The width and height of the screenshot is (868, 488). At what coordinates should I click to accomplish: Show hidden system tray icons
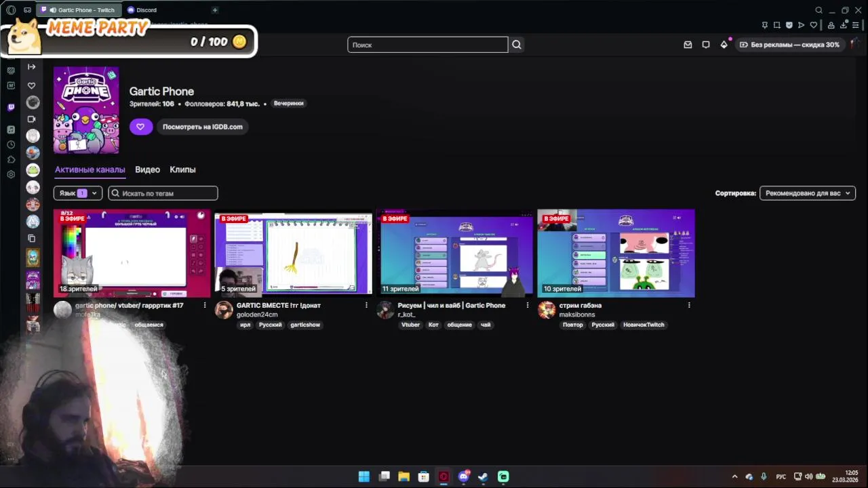(734, 476)
